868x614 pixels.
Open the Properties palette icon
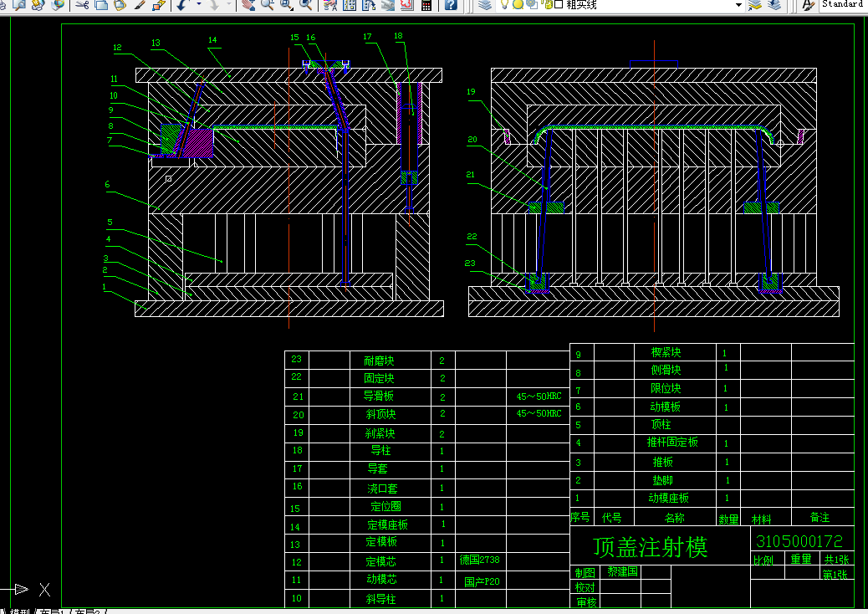click(330, 5)
